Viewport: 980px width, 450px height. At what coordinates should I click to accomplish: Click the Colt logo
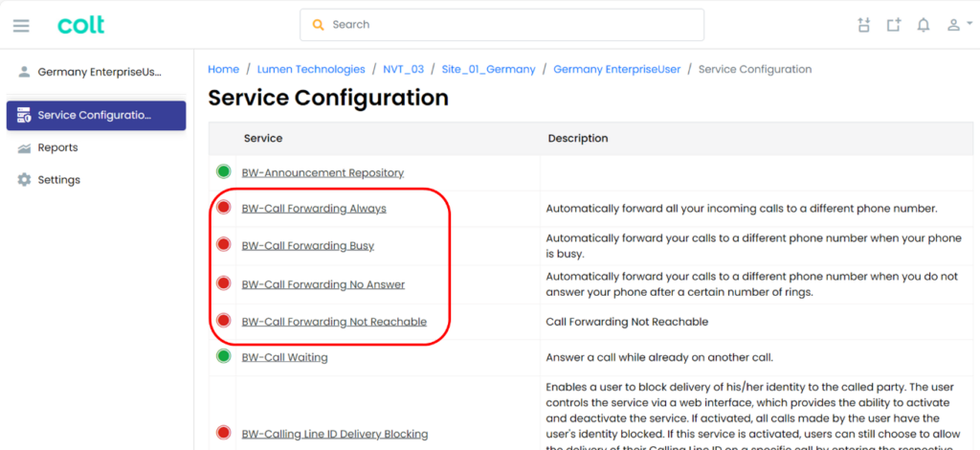pyautogui.click(x=81, y=25)
